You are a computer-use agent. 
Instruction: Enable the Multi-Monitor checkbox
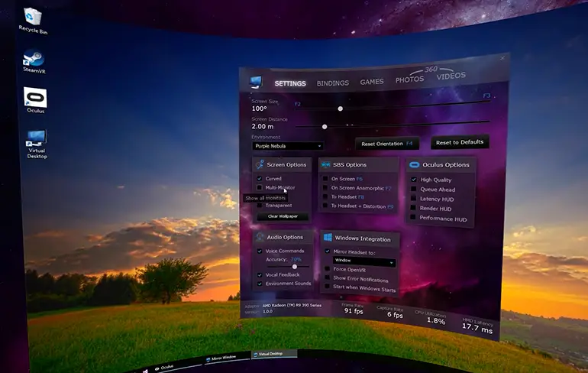pos(260,187)
